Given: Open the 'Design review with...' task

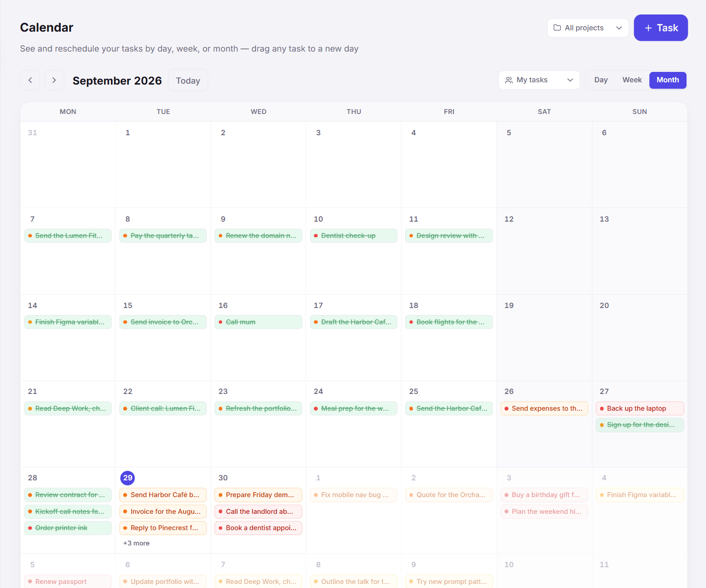Looking at the screenshot, I should [449, 236].
